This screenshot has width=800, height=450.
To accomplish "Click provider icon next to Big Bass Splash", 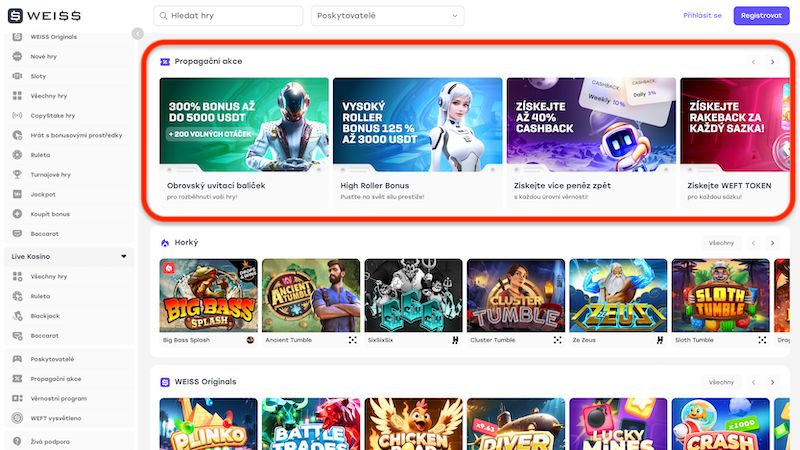I will point(250,340).
